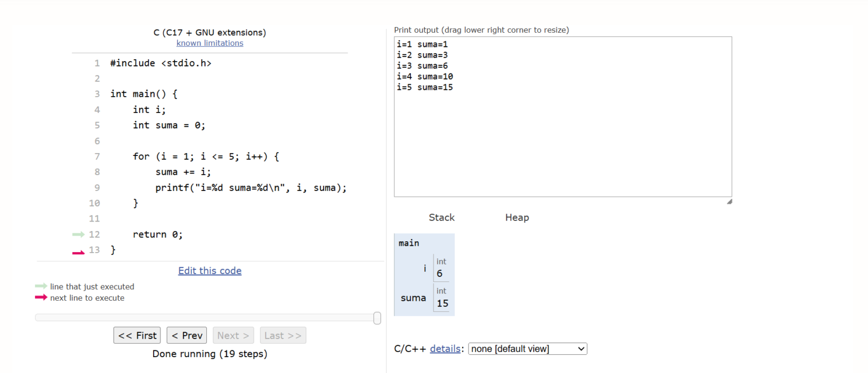Screen dimensions: 868x373
Task: Click code line 'return 0;'
Action: (x=158, y=235)
